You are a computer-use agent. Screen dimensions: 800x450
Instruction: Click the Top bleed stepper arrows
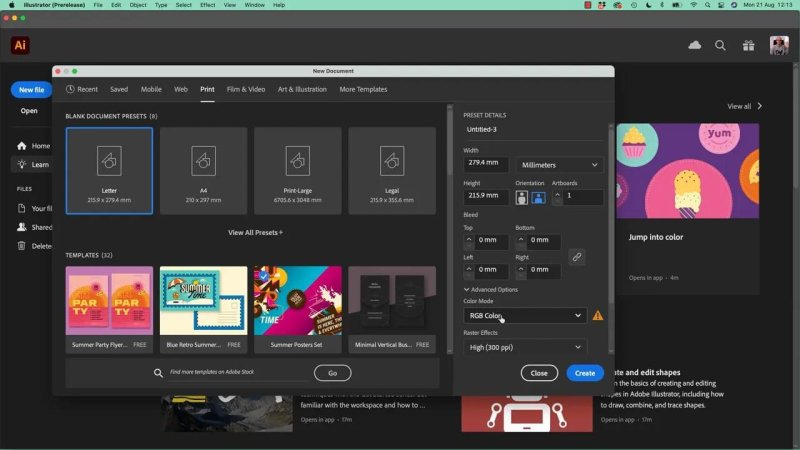(x=469, y=242)
